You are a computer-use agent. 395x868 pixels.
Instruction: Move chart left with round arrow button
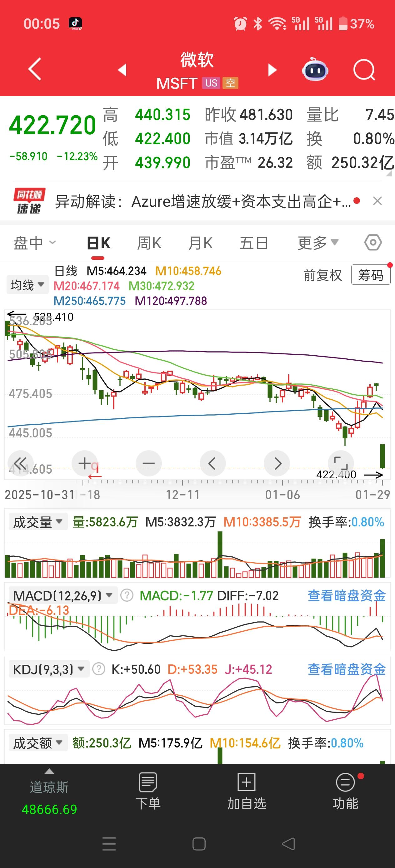(x=212, y=463)
